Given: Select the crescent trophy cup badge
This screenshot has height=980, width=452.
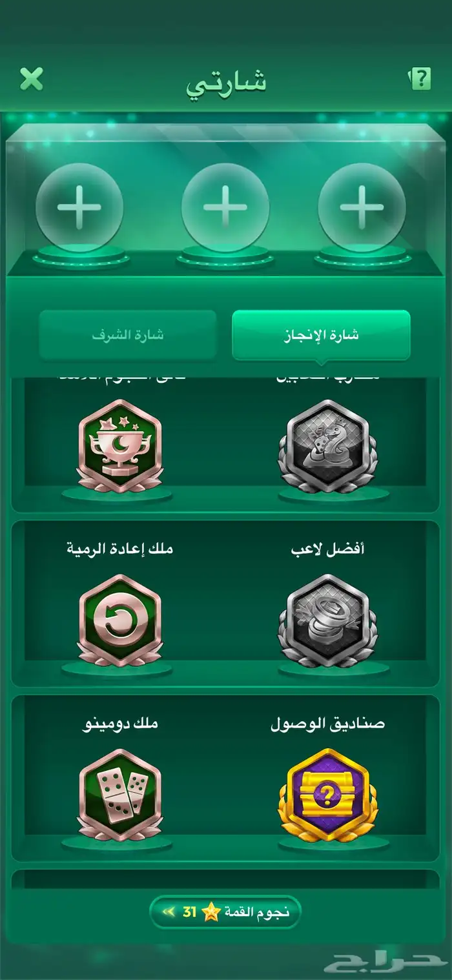Looking at the screenshot, I should click(x=119, y=445).
